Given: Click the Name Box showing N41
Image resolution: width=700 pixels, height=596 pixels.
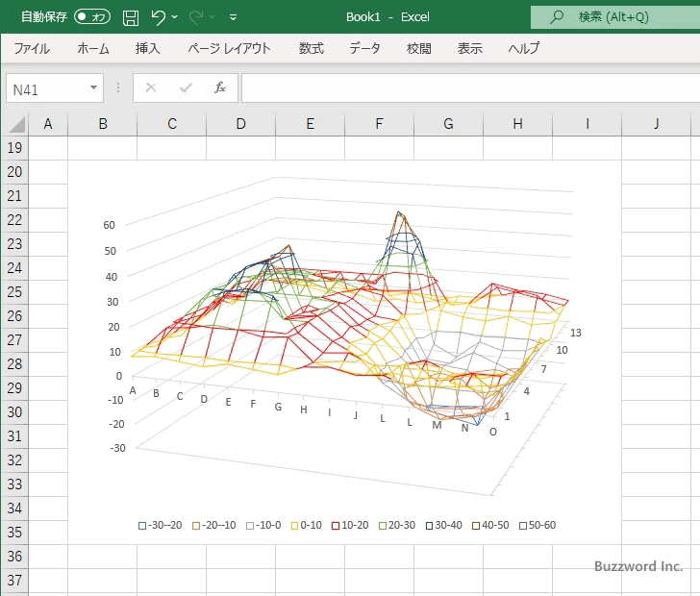Looking at the screenshot, I should click(x=47, y=88).
